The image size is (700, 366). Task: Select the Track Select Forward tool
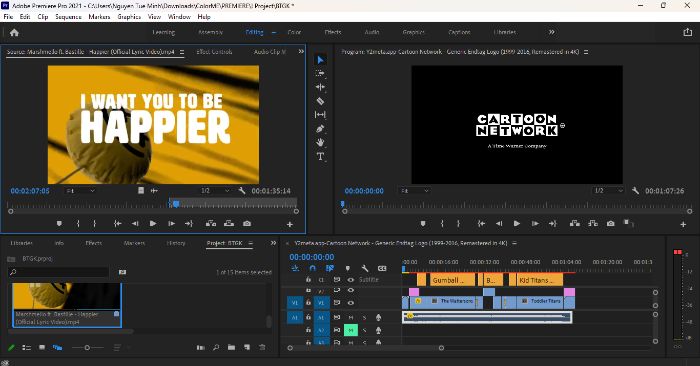tap(320, 73)
